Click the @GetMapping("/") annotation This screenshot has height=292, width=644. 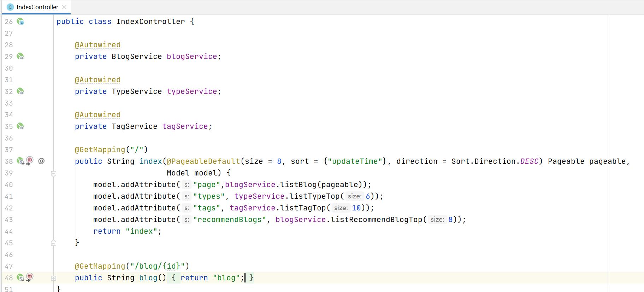click(x=111, y=150)
